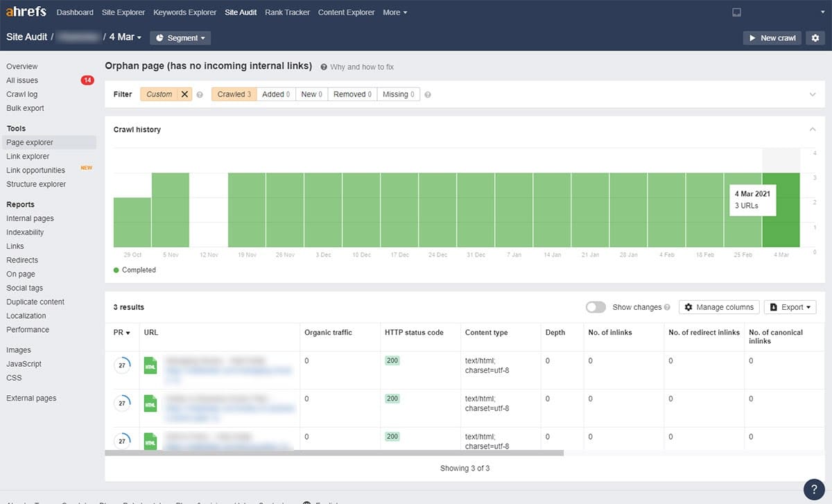This screenshot has width=832, height=504.
Task: Click the PR 27 badge in second row
Action: tap(122, 403)
